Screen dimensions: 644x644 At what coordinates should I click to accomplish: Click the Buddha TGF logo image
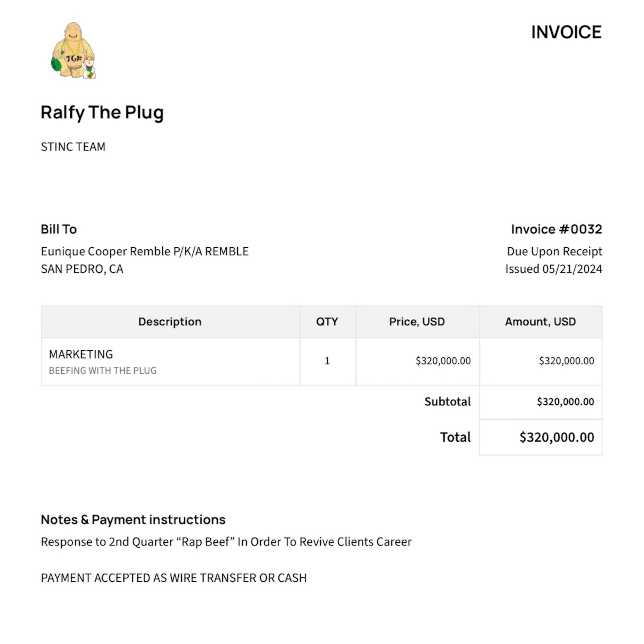(73, 51)
